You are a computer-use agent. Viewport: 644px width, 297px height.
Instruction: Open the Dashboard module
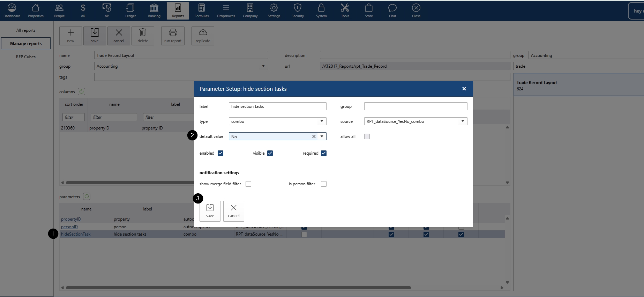[x=12, y=11]
